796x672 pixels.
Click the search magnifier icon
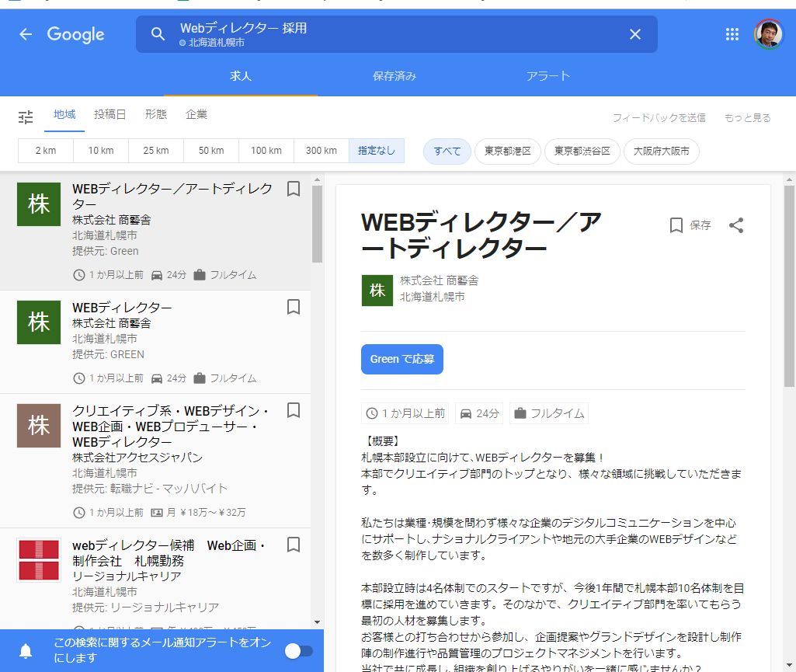[x=158, y=34]
